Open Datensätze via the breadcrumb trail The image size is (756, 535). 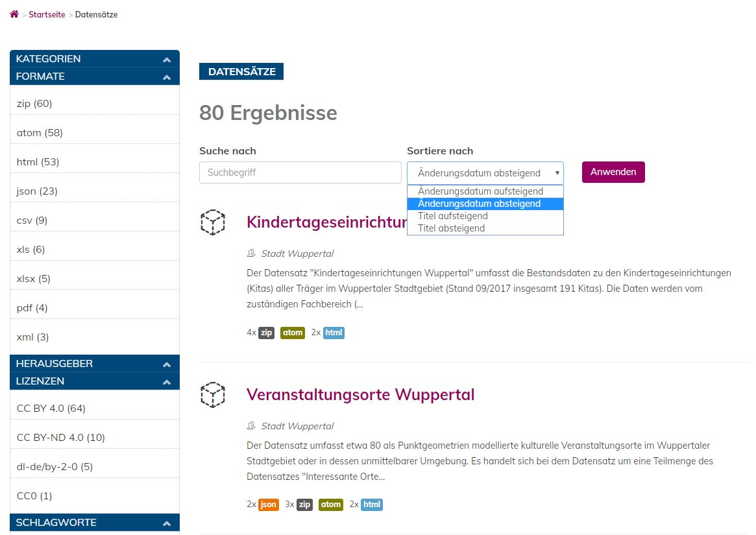click(95, 14)
